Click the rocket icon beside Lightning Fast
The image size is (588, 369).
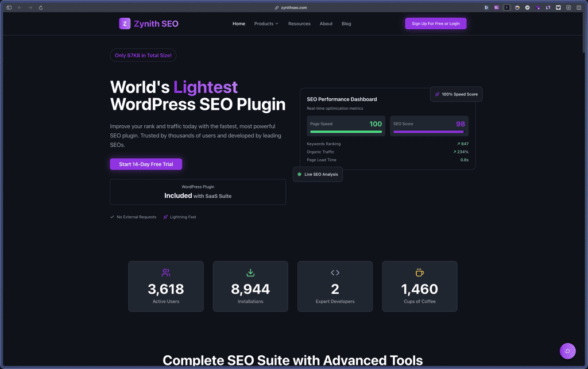click(165, 217)
